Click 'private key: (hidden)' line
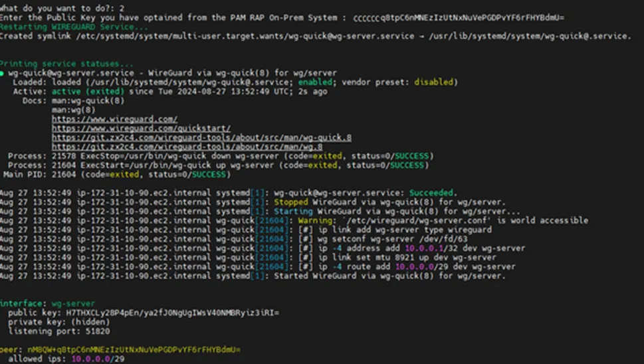The width and height of the screenshot is (644, 364). click(58, 322)
